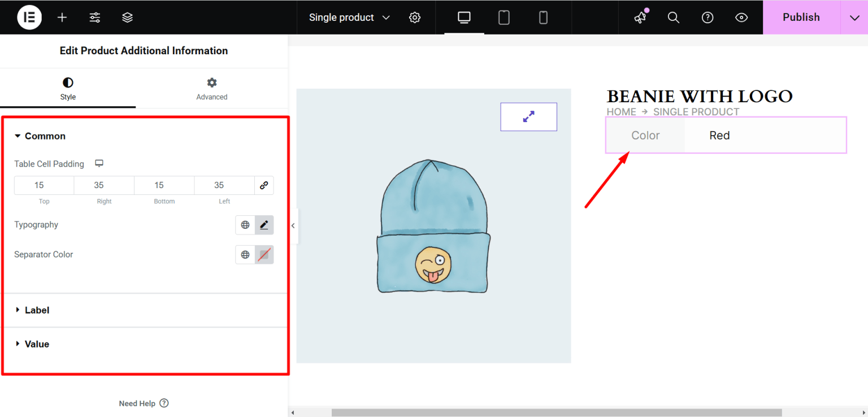Image resolution: width=868 pixels, height=417 pixels.
Task: Switch to tablet preview mode
Action: click(x=504, y=17)
